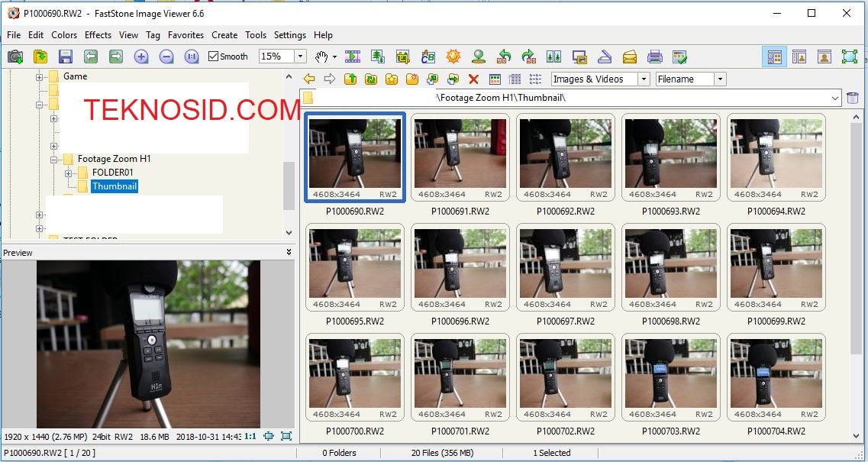Click the folder path address field
This screenshot has width=868, height=462.
coord(570,99)
